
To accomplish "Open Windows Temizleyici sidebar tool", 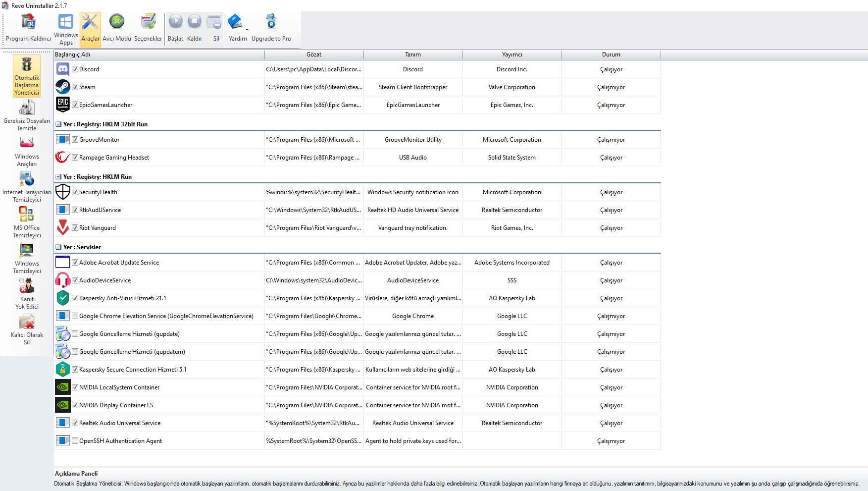I will click(27, 258).
